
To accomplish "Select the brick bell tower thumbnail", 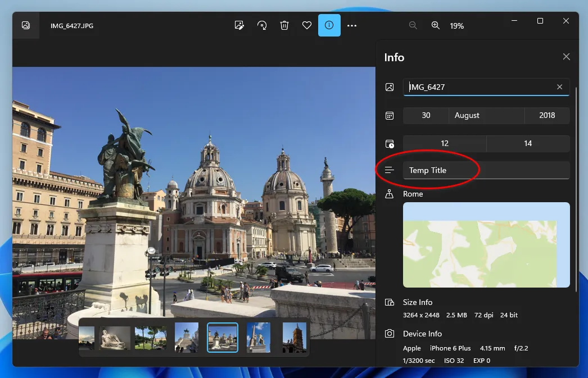I will pos(295,338).
